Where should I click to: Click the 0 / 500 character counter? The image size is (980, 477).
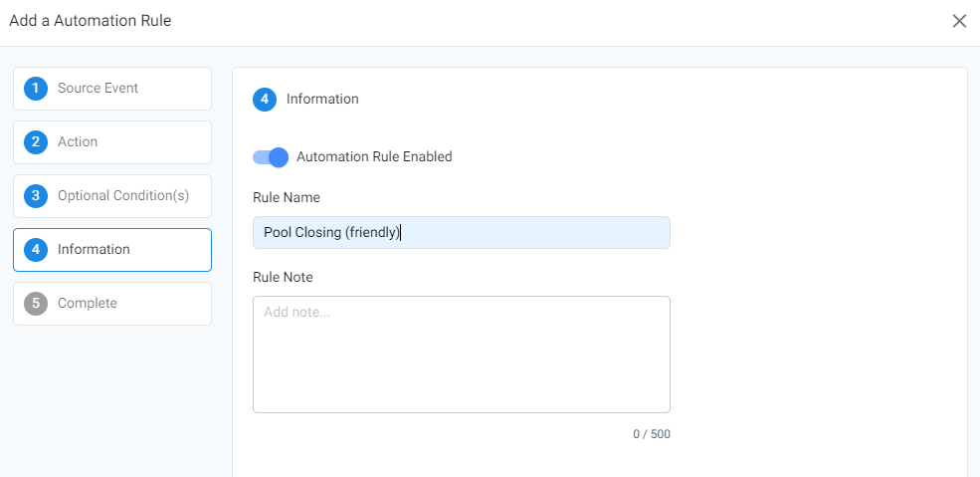[652, 434]
